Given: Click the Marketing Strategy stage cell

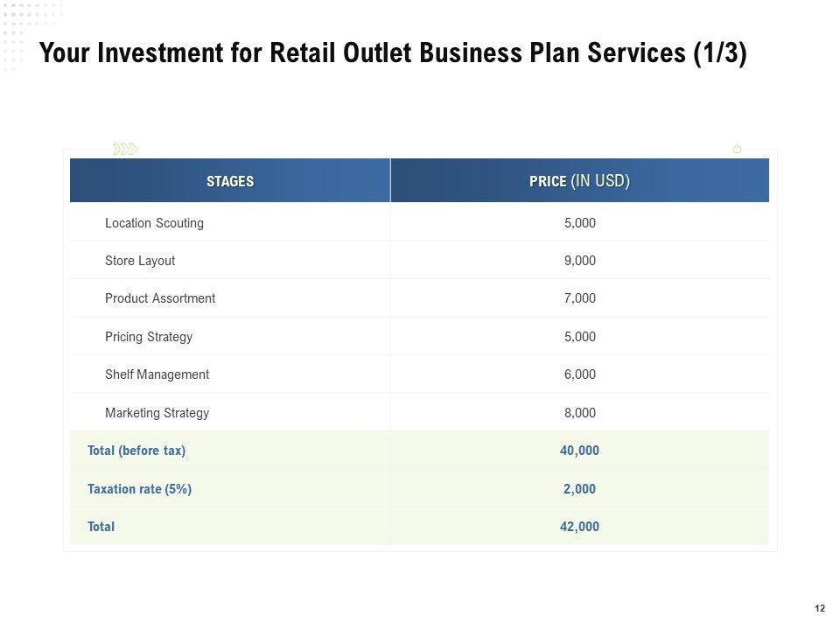Looking at the screenshot, I should coord(157,413).
